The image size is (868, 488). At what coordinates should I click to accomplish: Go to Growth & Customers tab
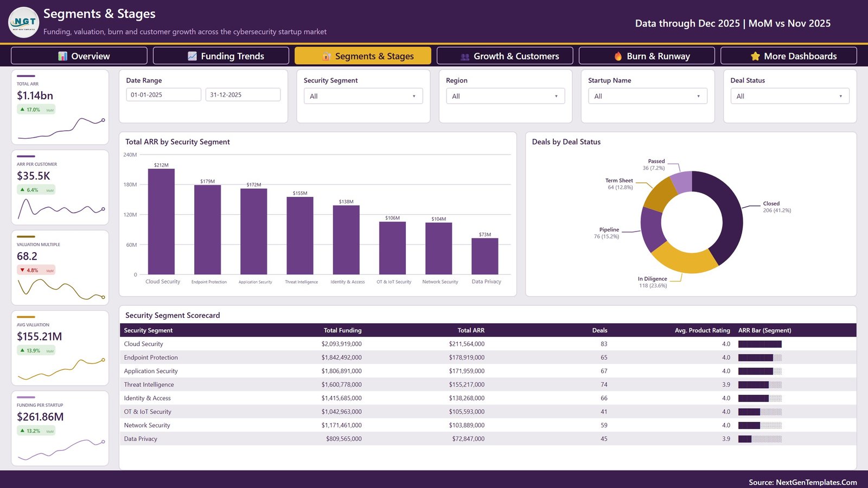click(x=505, y=56)
